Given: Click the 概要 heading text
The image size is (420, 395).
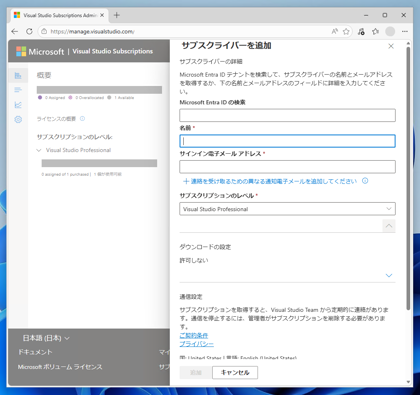Looking at the screenshot, I should [x=44, y=75].
